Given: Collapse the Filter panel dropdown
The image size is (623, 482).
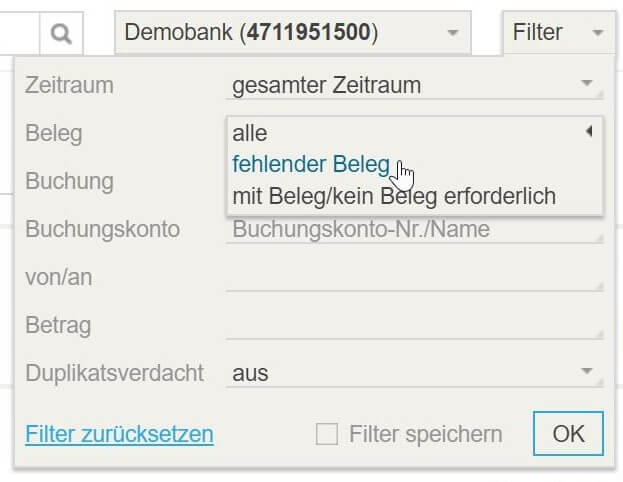Looking at the screenshot, I should (559, 33).
